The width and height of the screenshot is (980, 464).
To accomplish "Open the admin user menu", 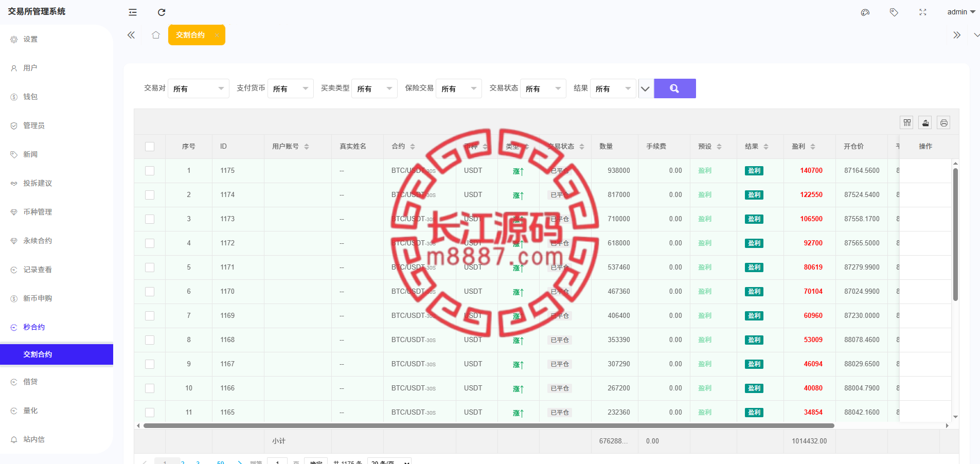I will pyautogui.click(x=961, y=12).
